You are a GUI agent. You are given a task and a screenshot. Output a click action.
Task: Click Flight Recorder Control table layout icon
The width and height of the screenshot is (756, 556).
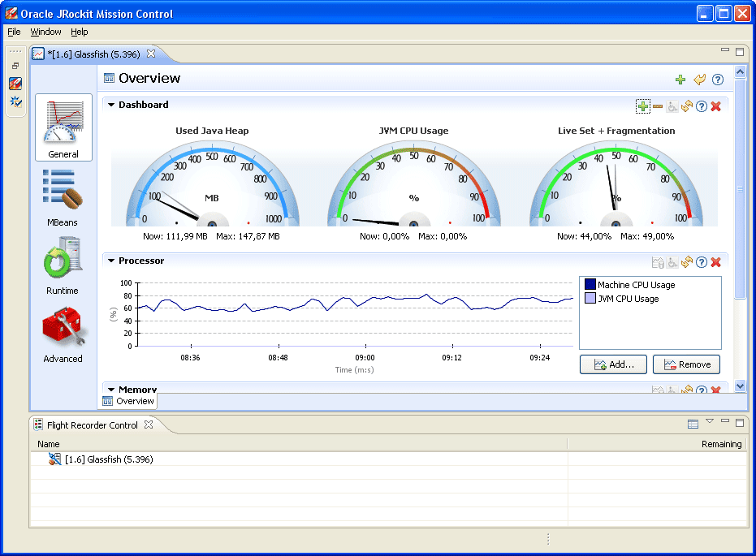[693, 424]
